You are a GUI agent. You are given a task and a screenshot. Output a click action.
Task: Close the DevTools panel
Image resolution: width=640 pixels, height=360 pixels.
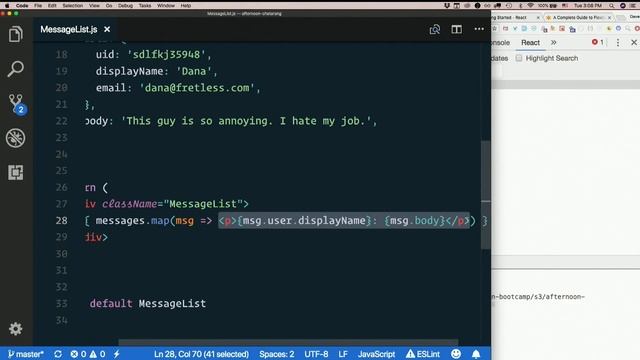tap(633, 42)
